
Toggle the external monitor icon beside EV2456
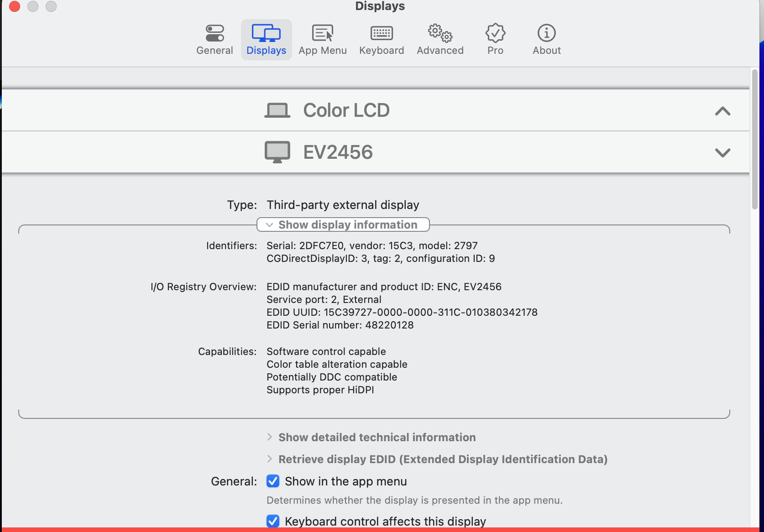click(277, 152)
